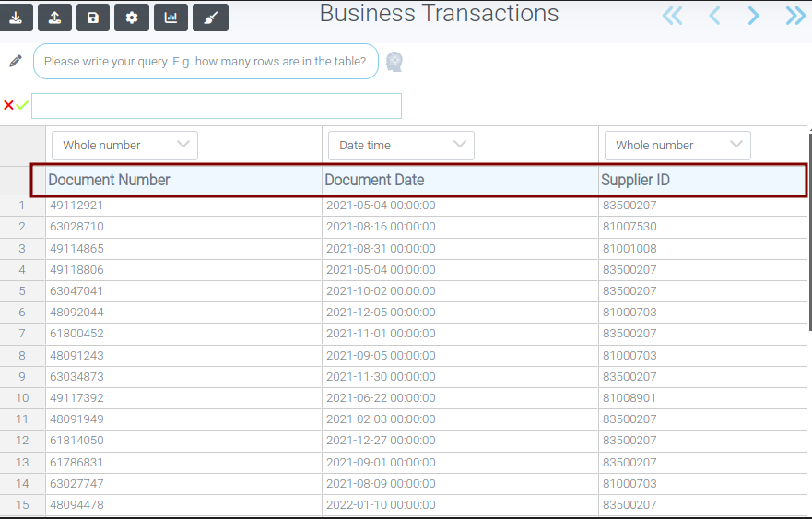This screenshot has width=812, height=519.
Task: Open the Supplier ID type dropdown
Action: (677, 146)
